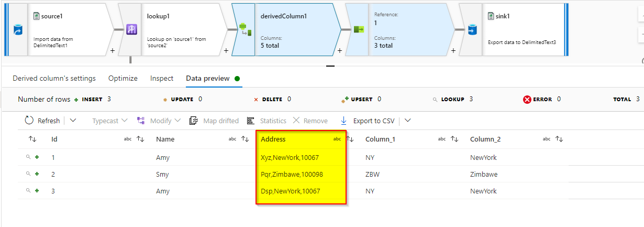The width and height of the screenshot is (644, 227).
Task: Click the lookup1 transformation icon
Action: coord(130,30)
